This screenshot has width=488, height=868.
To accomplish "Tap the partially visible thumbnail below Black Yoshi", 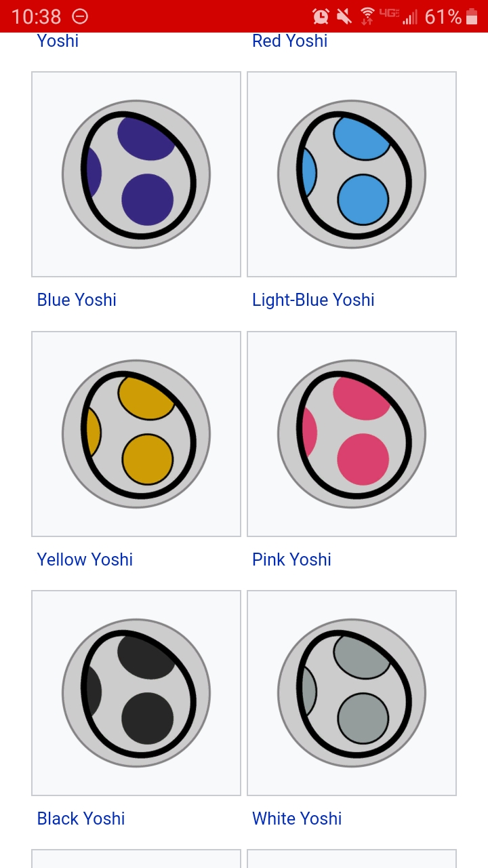I will tap(136, 859).
